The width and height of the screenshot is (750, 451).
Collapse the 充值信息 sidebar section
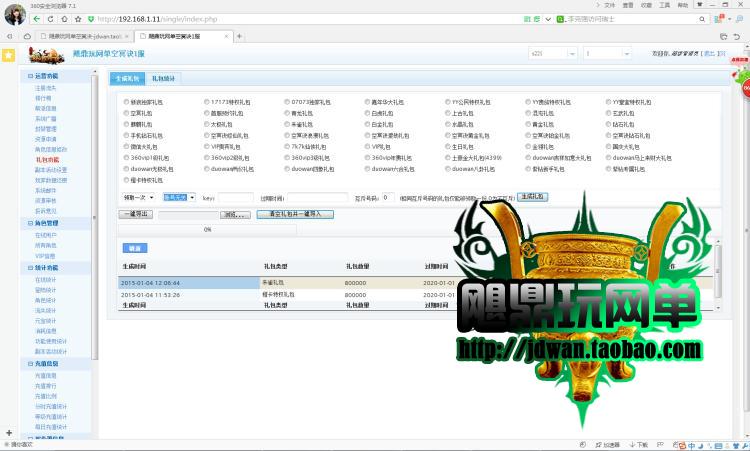click(x=30, y=364)
